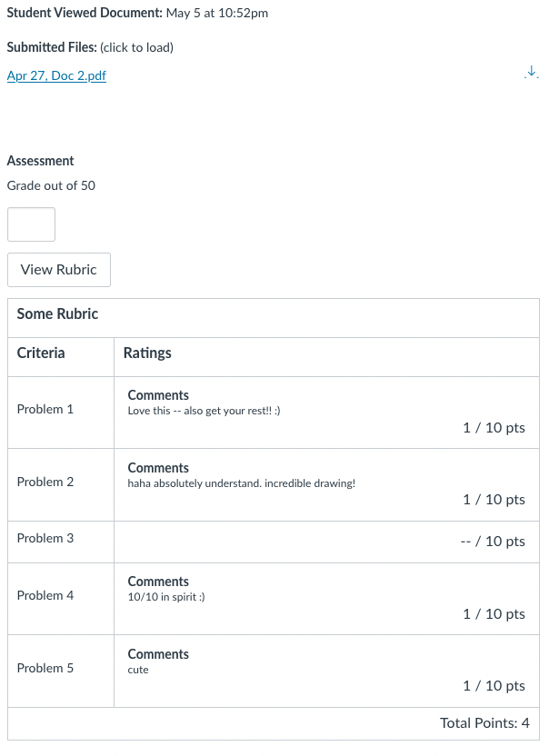Select the Problem 3 criterion cell
The width and height of the screenshot is (549, 756).
(x=45, y=539)
